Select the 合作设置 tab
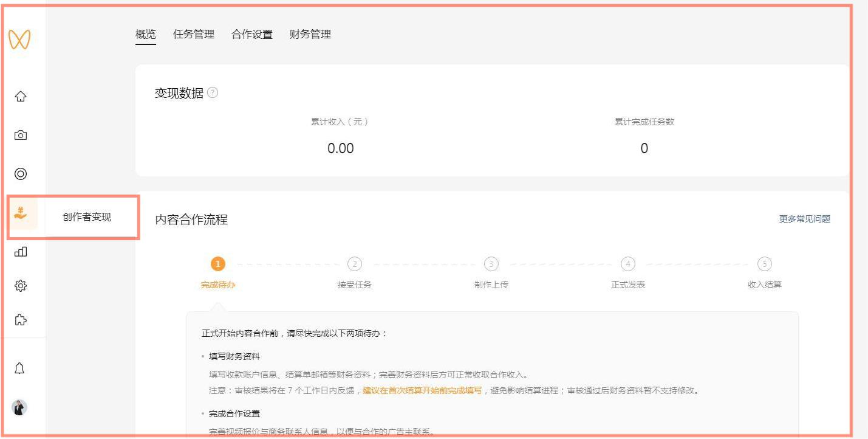Viewport: 868px width, 439px height. [251, 35]
